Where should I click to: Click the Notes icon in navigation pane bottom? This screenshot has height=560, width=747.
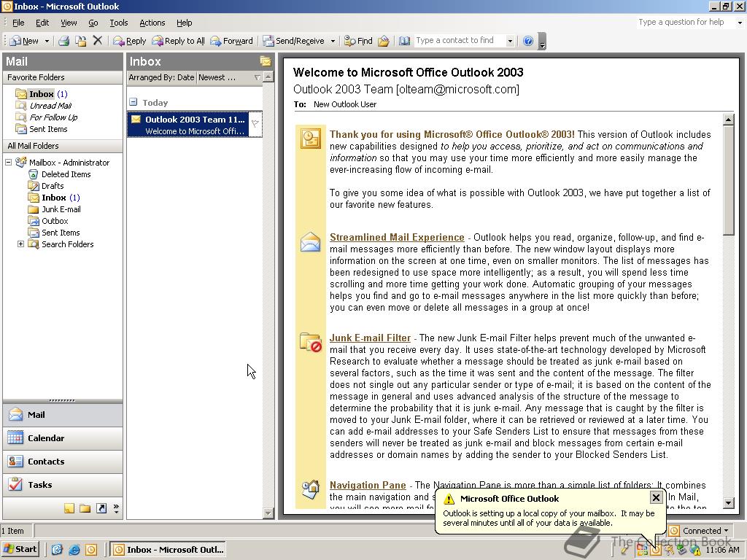coord(69,508)
